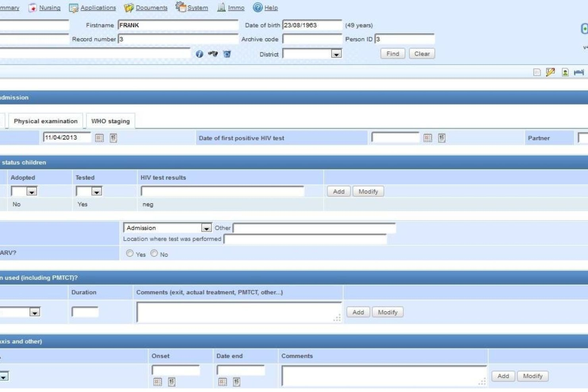Click the Date of birth field

click(312, 25)
